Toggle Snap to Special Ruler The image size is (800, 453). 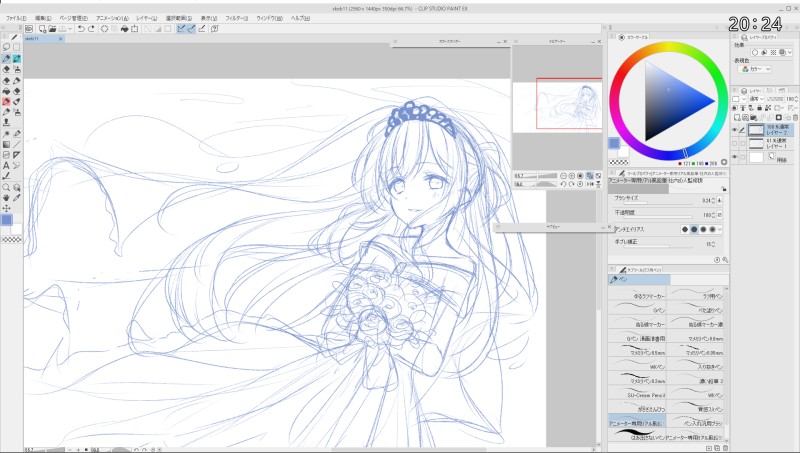(x=191, y=29)
